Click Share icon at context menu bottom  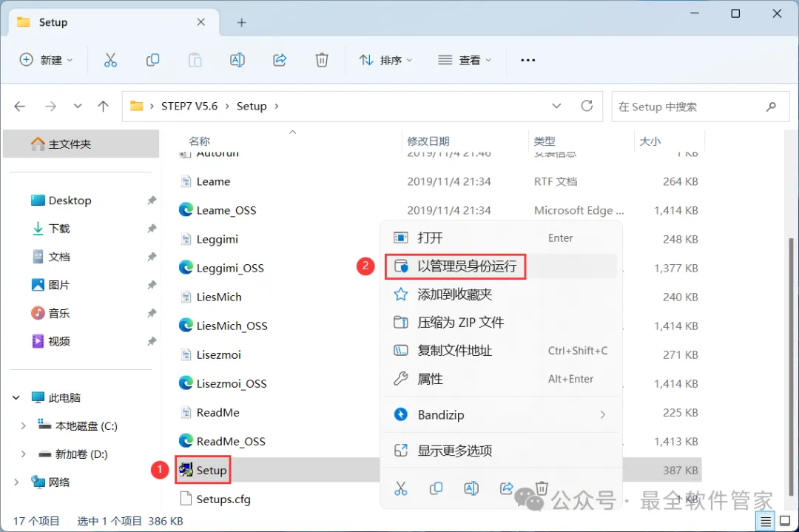pos(507,488)
